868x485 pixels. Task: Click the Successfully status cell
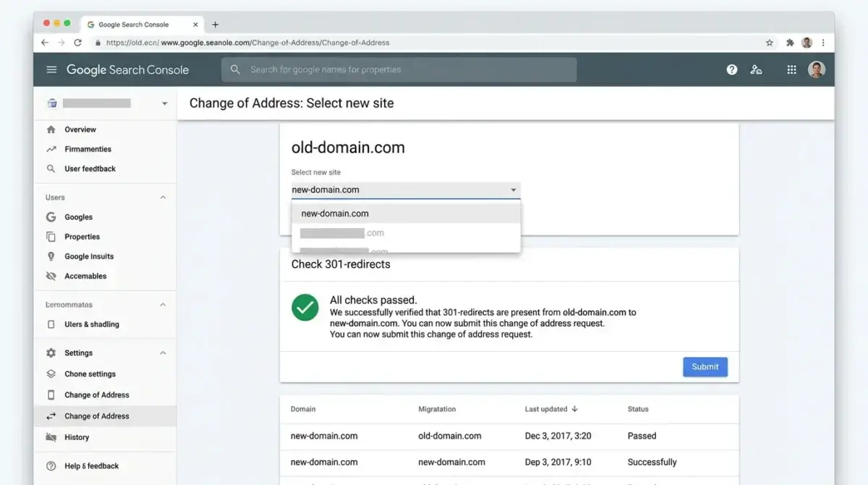[652, 462]
